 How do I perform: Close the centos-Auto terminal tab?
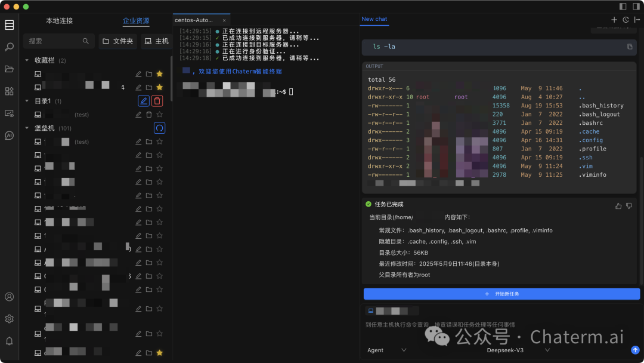(224, 20)
